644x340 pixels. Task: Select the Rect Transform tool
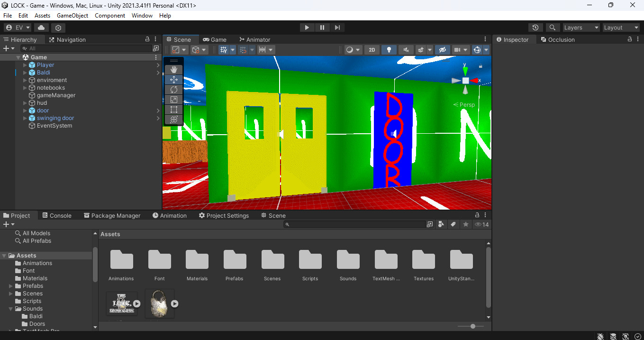(174, 109)
